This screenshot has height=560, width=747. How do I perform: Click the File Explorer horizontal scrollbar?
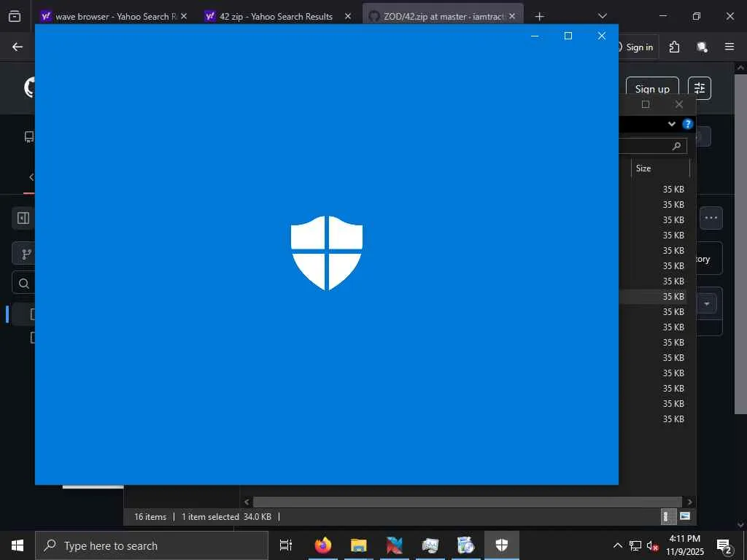[x=467, y=502]
